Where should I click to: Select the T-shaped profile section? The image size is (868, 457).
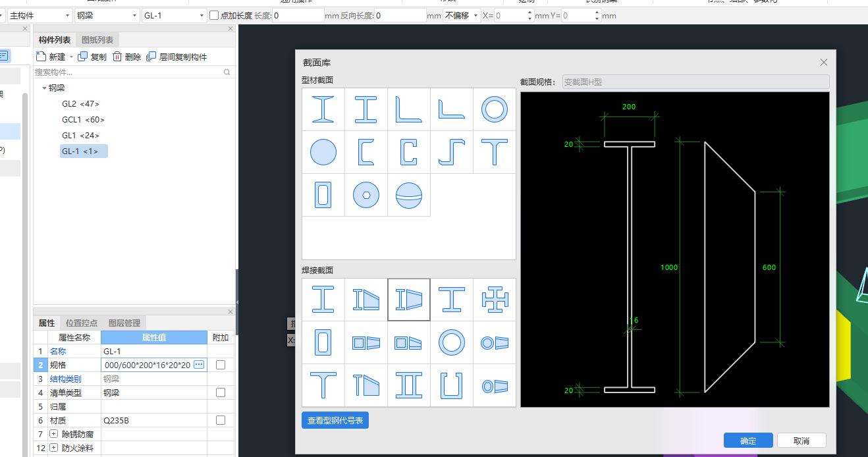[x=495, y=152]
